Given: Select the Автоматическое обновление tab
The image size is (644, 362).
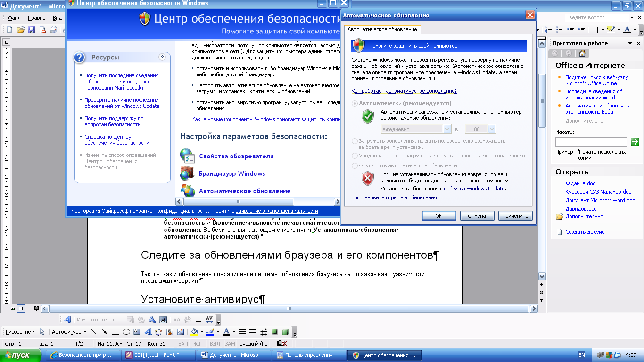Looking at the screenshot, I should 382,29.
